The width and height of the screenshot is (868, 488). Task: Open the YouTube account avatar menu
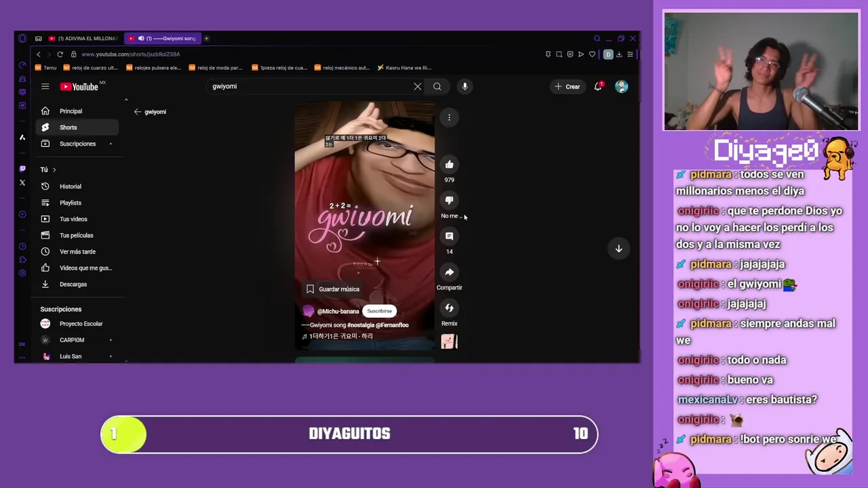621,86
